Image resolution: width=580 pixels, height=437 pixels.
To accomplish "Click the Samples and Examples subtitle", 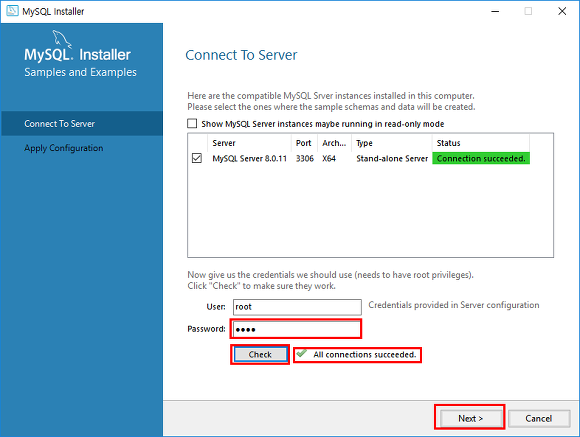I will pyautogui.click(x=80, y=72).
